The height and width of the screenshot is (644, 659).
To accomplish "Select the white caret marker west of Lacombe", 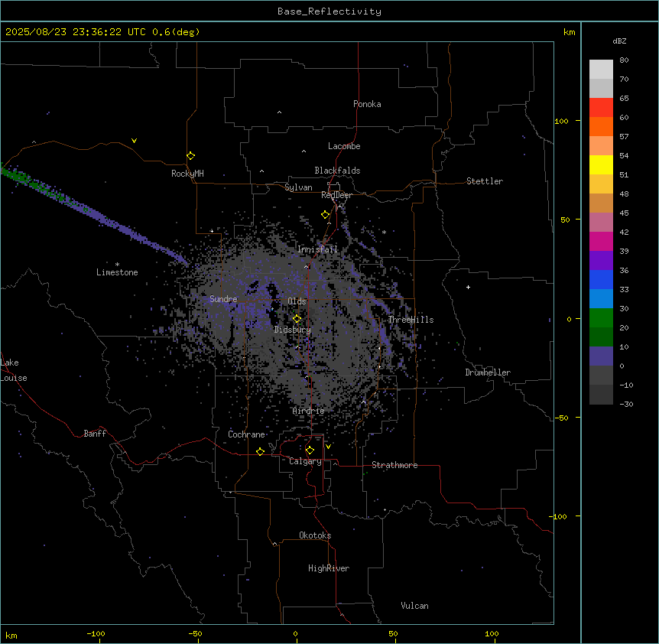I will click(304, 151).
